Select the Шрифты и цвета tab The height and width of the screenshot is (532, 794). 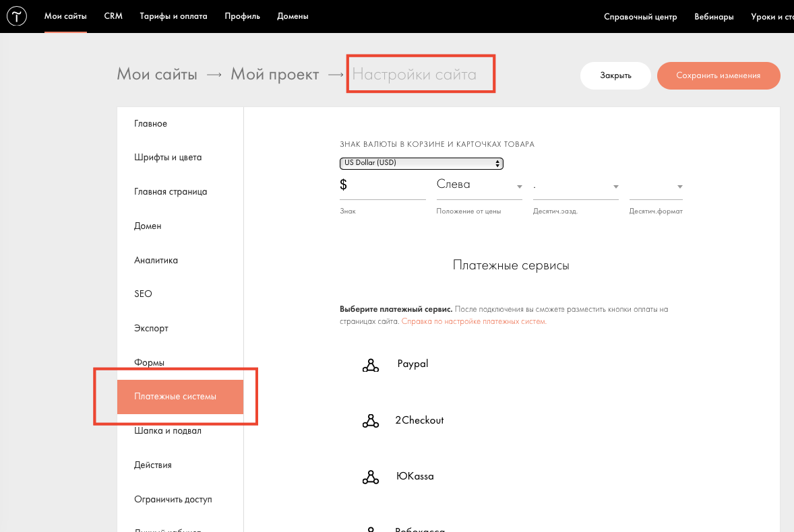coord(180,158)
